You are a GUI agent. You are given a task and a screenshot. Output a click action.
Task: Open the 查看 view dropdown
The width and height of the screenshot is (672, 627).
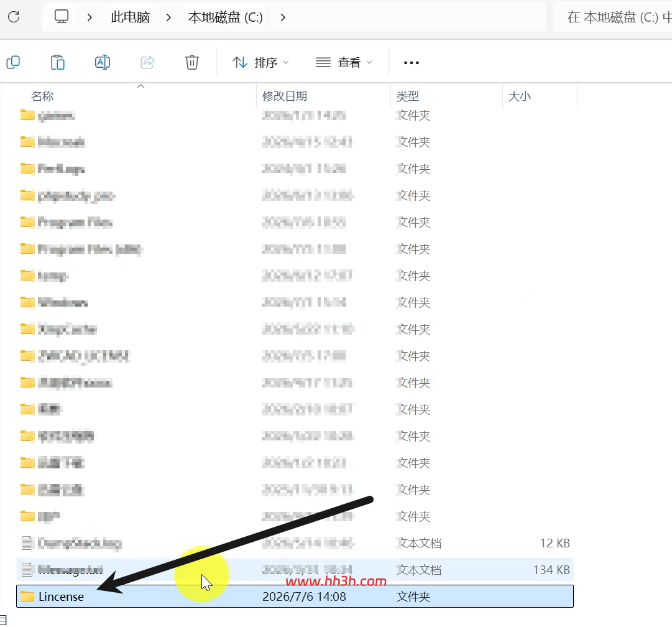(x=344, y=63)
